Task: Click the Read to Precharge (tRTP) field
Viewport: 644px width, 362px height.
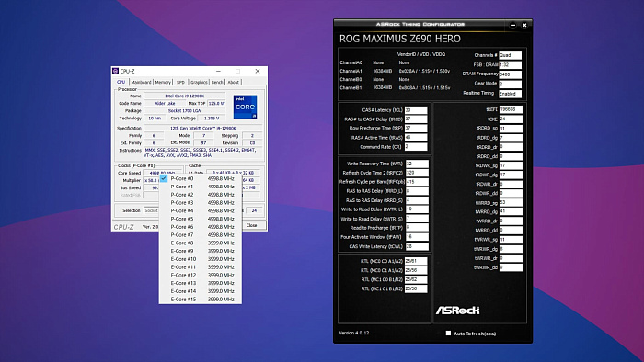Action: tap(417, 228)
